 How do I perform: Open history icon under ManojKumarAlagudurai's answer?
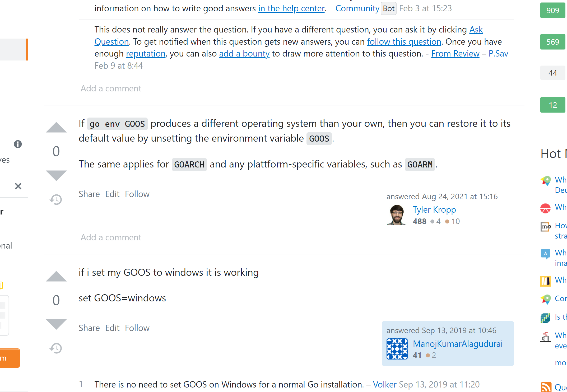coord(56,348)
